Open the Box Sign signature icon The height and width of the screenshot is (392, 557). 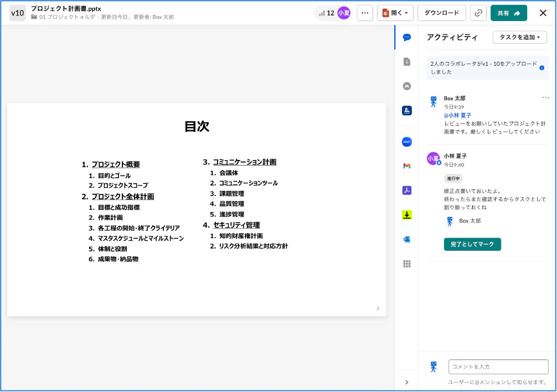click(407, 110)
